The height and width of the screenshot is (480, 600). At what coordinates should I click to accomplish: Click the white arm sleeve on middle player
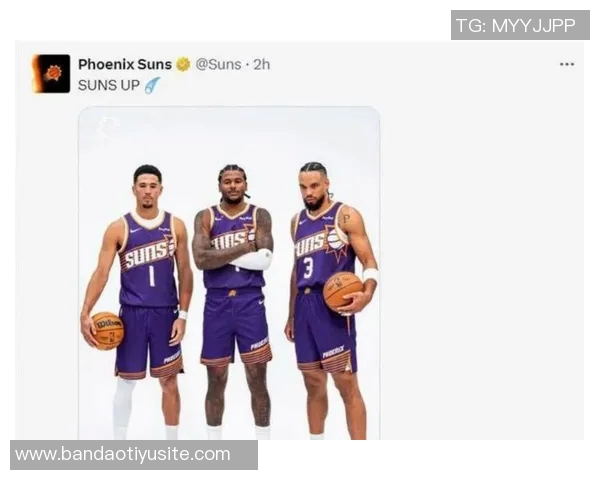pos(253,259)
